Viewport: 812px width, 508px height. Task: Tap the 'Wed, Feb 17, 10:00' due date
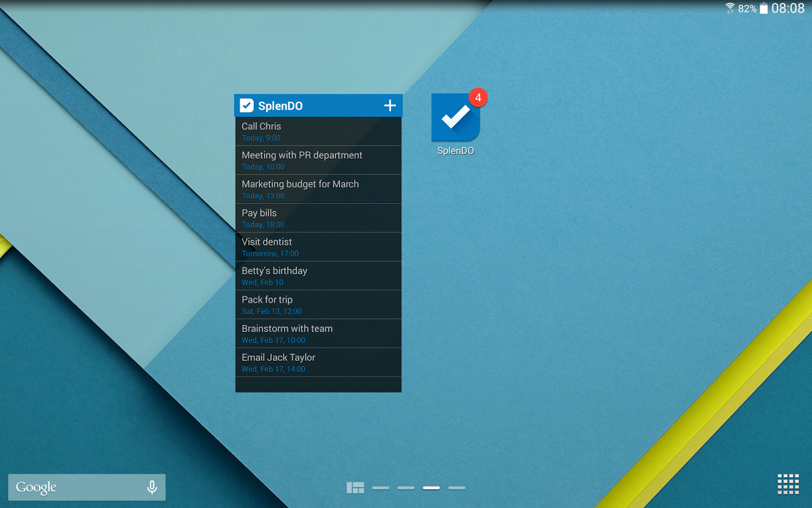click(x=273, y=340)
